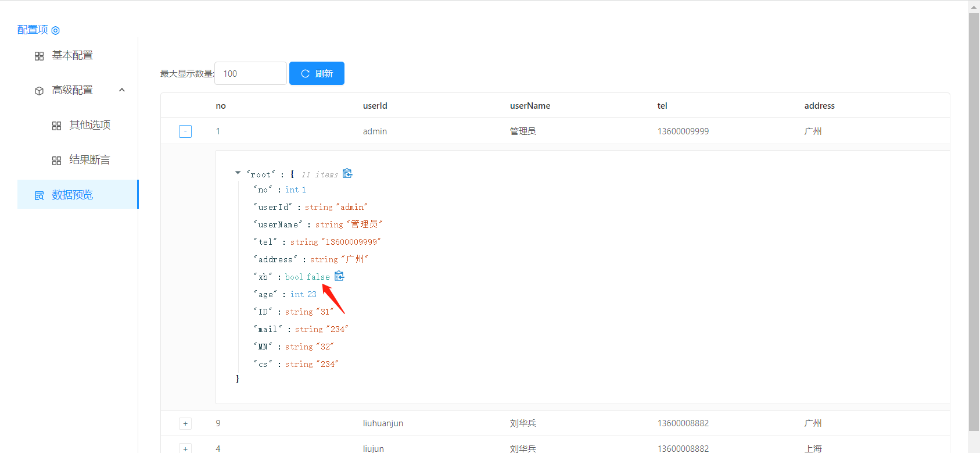Expand the liuhuanjun row details
This screenshot has height=453, width=980.
point(185,423)
